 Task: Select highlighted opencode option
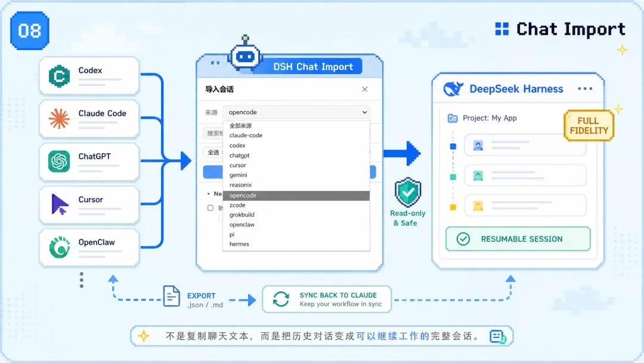click(x=296, y=195)
